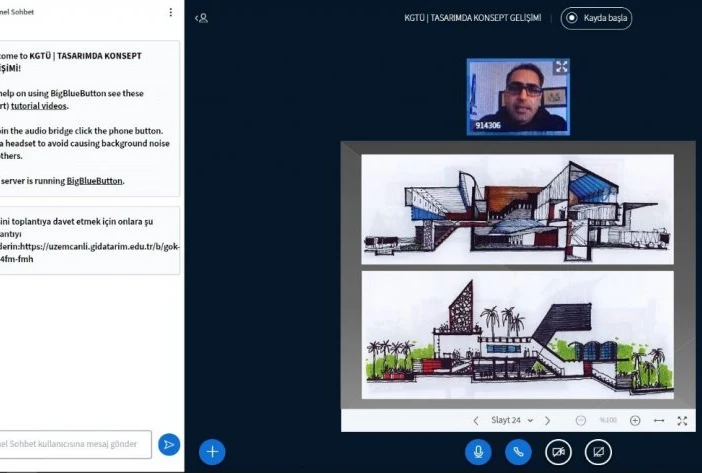Click the chat message input field

(75, 444)
